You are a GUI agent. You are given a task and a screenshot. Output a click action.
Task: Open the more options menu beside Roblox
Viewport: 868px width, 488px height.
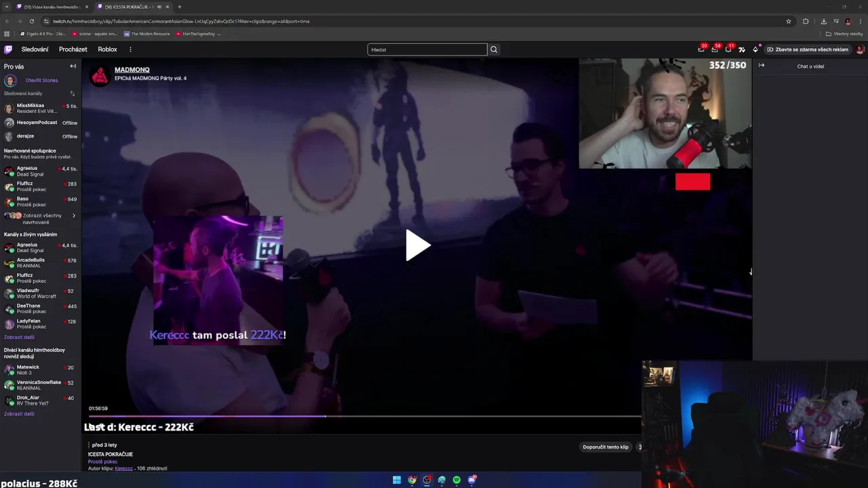(x=130, y=49)
